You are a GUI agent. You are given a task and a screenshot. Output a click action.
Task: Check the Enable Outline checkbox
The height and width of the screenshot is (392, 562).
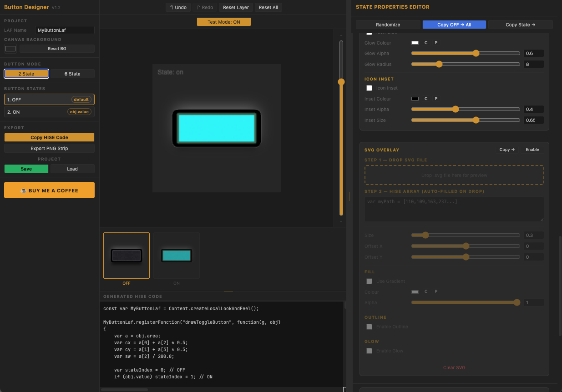point(369,327)
